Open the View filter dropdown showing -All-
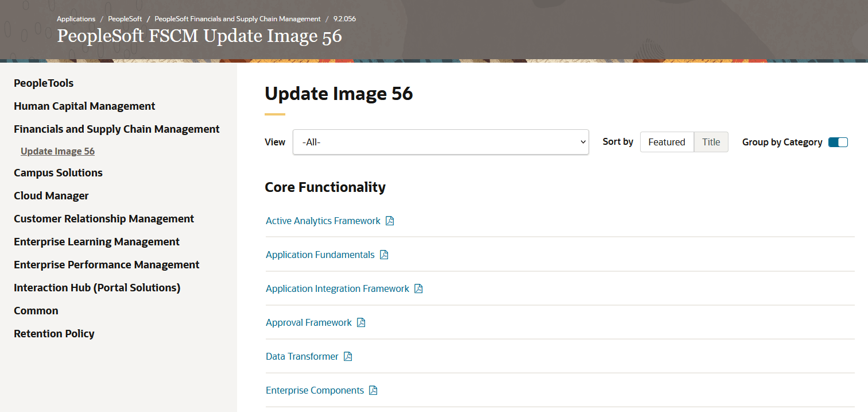The height and width of the screenshot is (412, 868). tap(440, 141)
